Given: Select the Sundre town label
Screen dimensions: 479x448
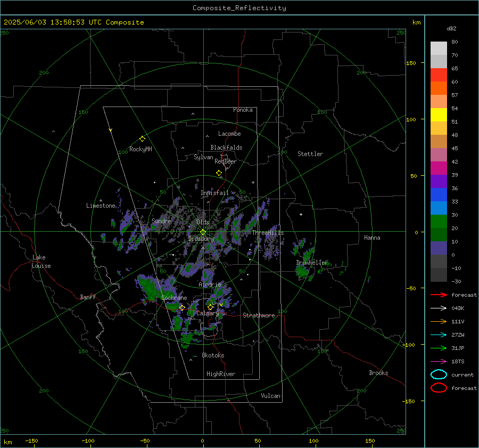Looking at the screenshot, I should point(161,221).
